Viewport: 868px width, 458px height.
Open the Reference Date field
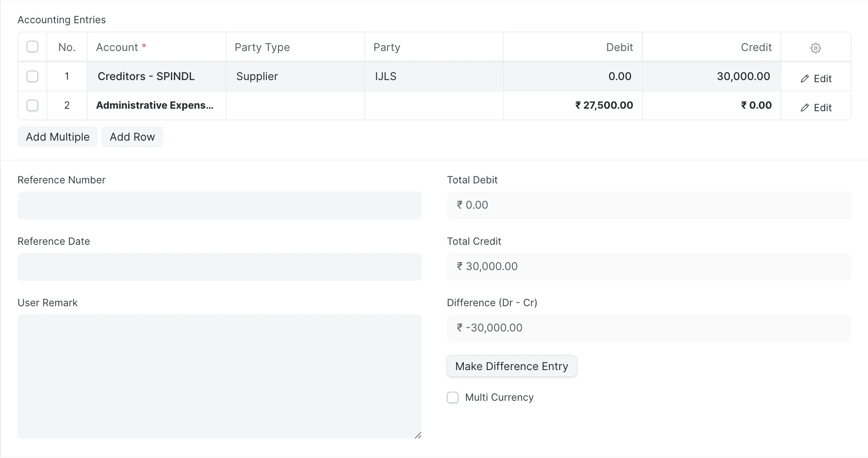point(219,267)
